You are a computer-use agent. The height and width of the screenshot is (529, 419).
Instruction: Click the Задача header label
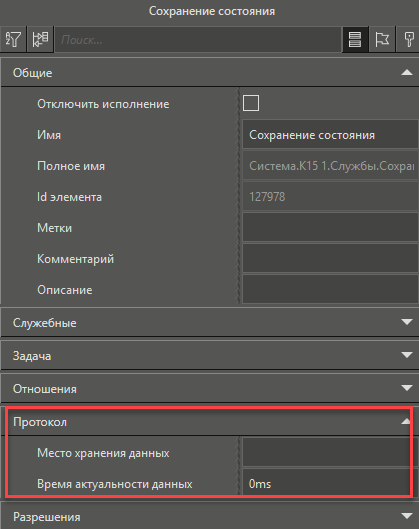(x=32, y=356)
